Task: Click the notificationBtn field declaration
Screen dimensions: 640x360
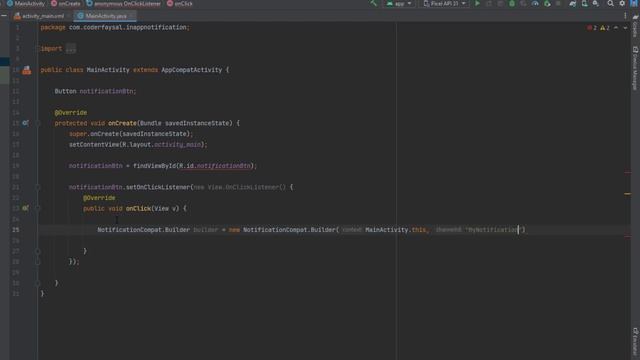Action: (x=107, y=91)
